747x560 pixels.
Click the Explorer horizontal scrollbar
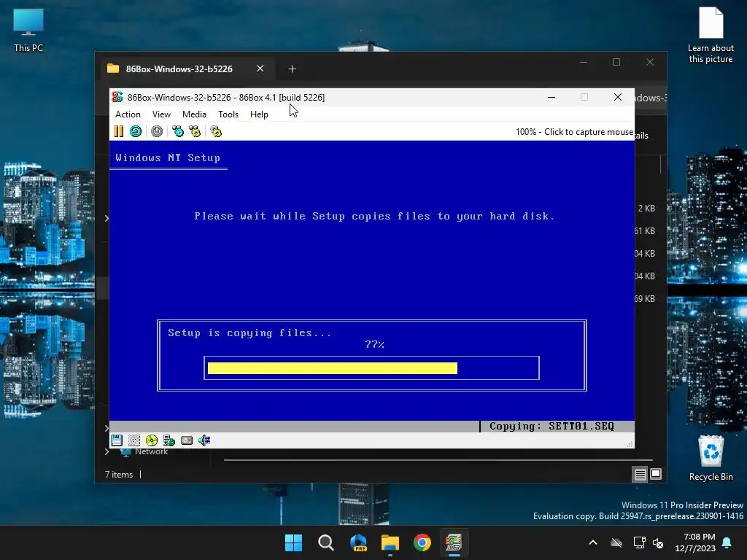438,460
